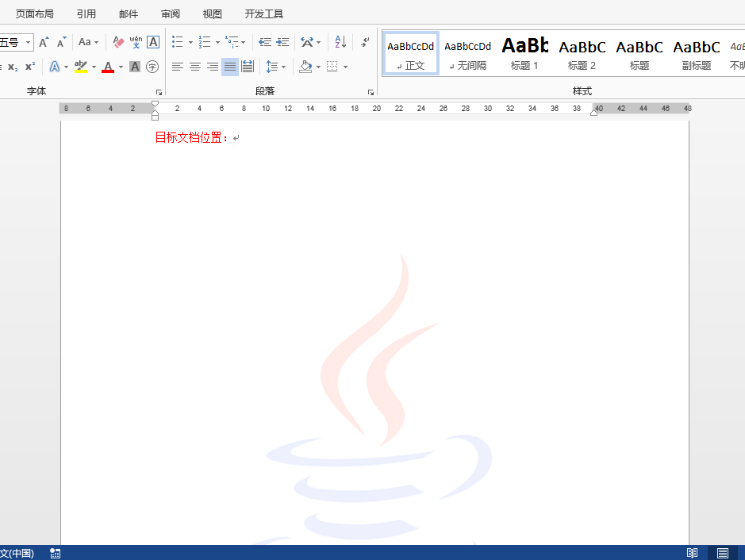Apply the 正文 style
This screenshot has width=745, height=560.
point(410,53)
